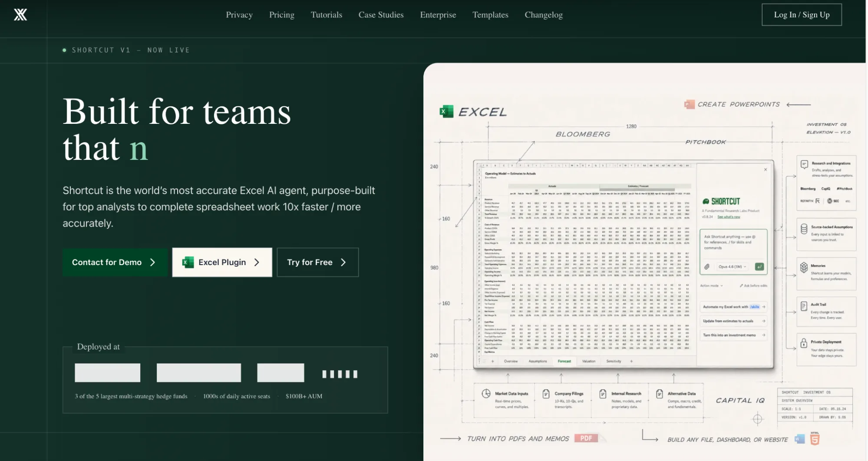Click the Memories cube icon

(804, 267)
